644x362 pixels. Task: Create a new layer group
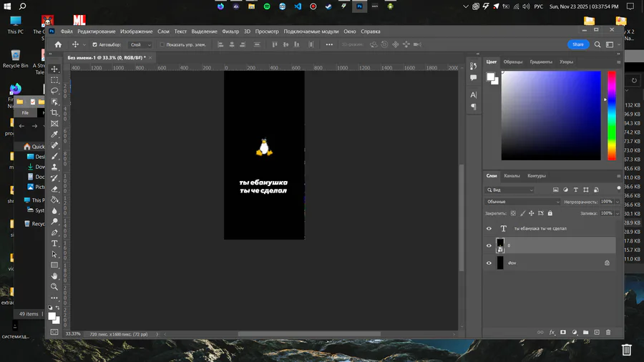click(x=585, y=333)
